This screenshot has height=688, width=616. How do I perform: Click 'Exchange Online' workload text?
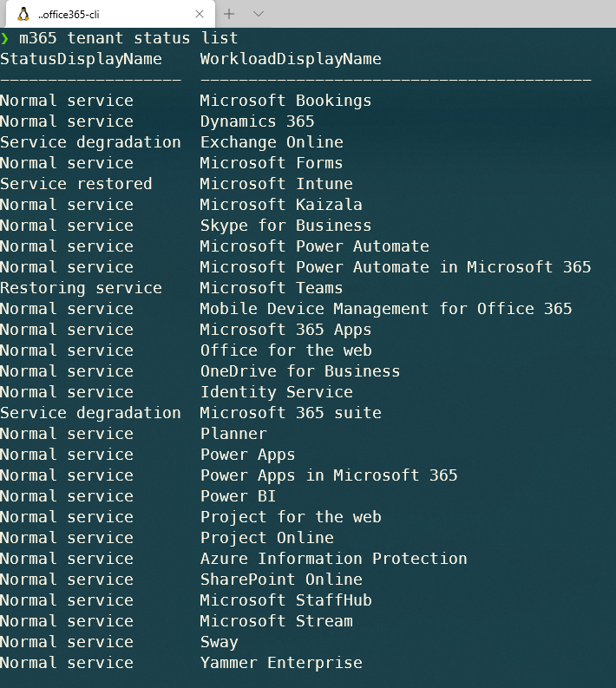click(272, 142)
